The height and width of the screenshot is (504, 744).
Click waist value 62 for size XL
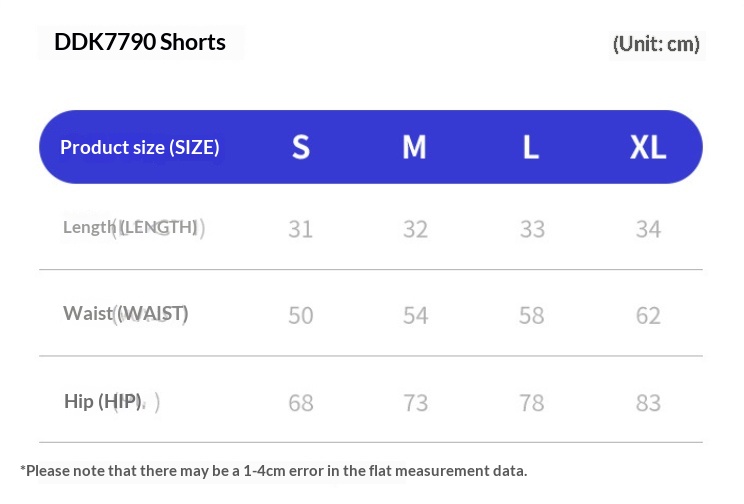[648, 316]
